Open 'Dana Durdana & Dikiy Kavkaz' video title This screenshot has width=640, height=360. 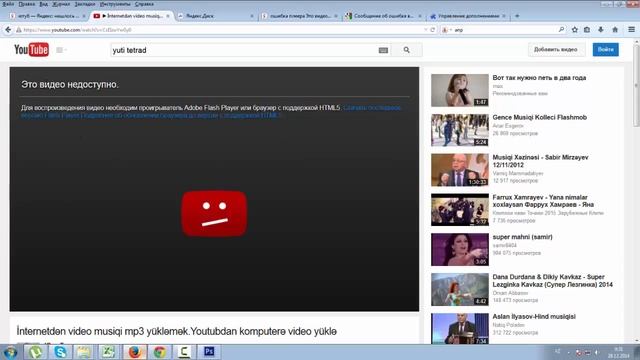[553, 280]
